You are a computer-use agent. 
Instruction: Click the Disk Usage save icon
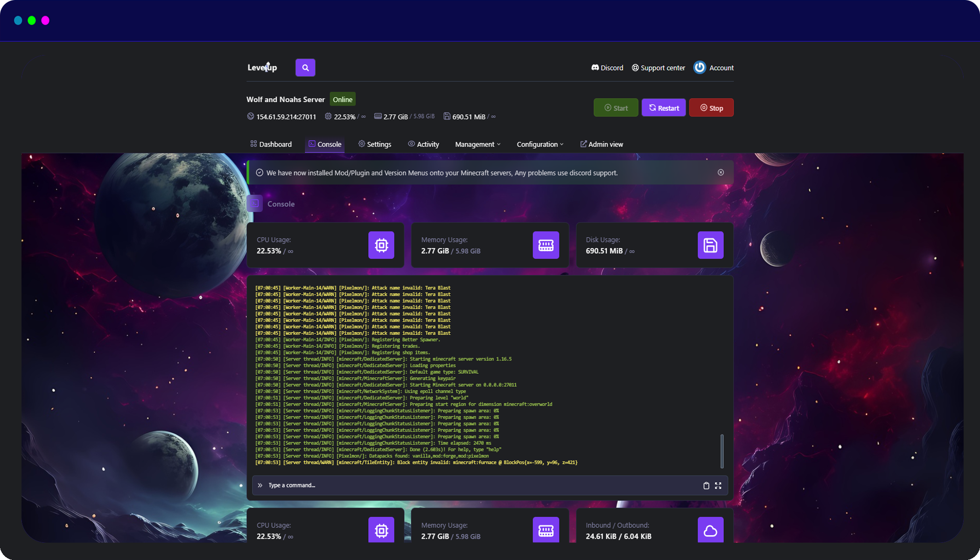coord(710,245)
